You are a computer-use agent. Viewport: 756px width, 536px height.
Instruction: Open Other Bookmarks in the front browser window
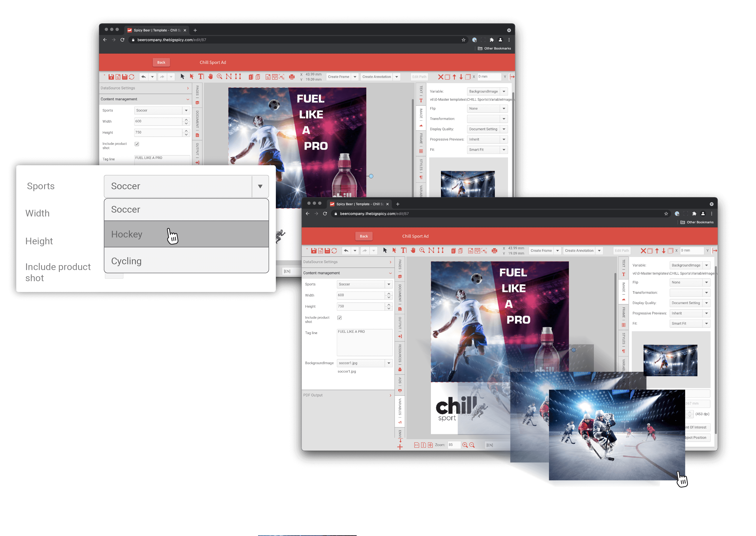[697, 222]
